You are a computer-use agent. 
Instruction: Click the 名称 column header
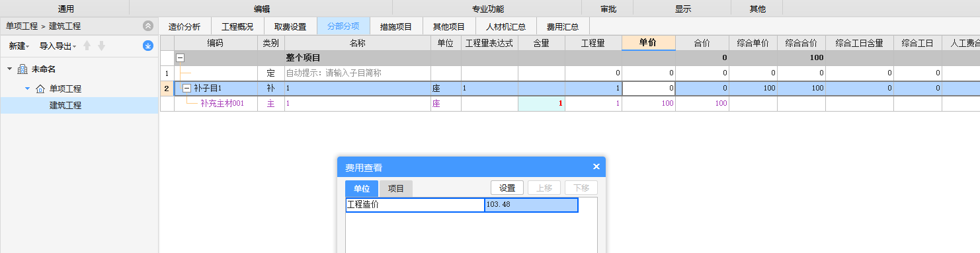(x=358, y=43)
